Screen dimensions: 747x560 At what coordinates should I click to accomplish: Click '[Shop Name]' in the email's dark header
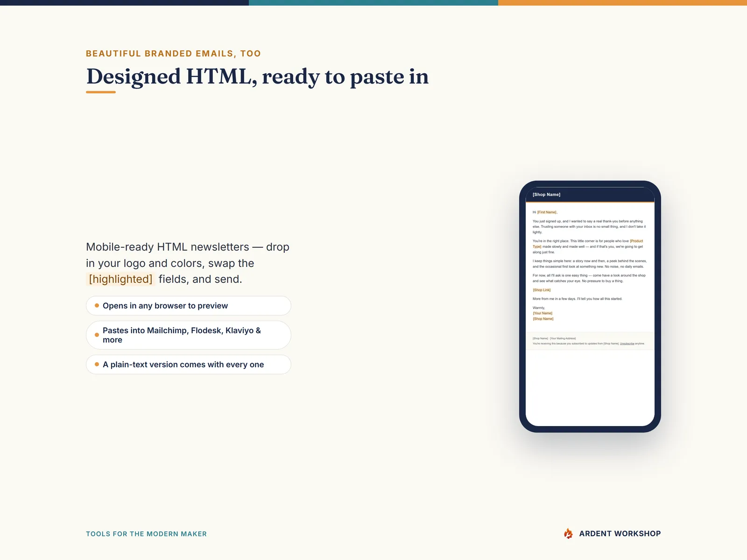click(546, 195)
